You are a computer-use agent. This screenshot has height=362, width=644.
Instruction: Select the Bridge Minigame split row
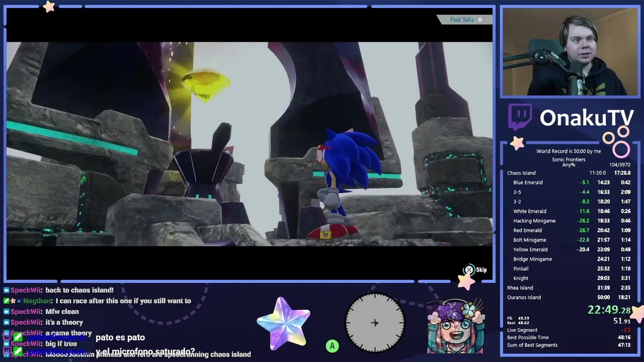pos(569,259)
